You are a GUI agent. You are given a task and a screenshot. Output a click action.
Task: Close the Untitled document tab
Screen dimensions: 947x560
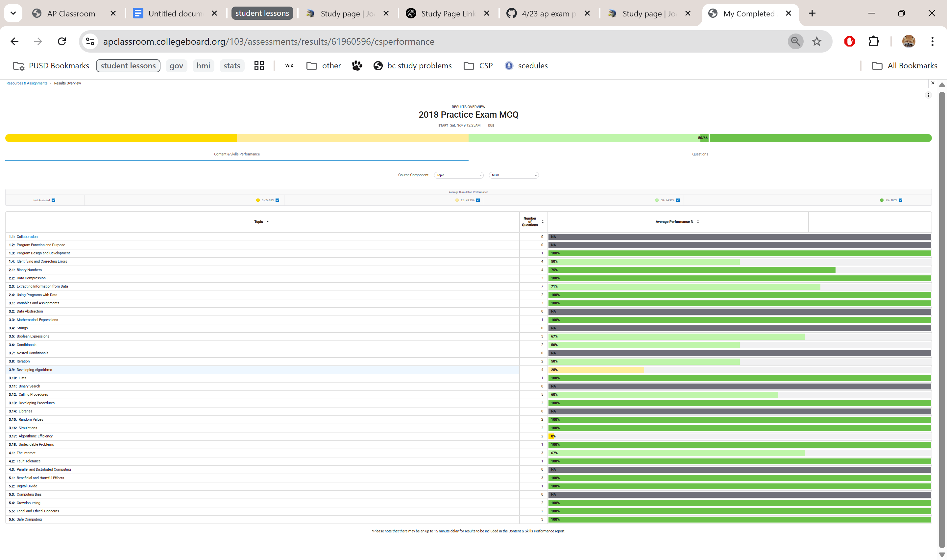click(214, 13)
